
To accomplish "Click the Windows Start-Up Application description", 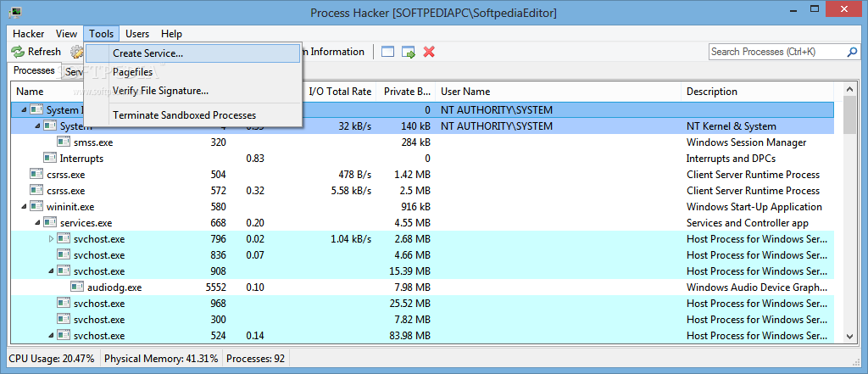I will [x=754, y=207].
